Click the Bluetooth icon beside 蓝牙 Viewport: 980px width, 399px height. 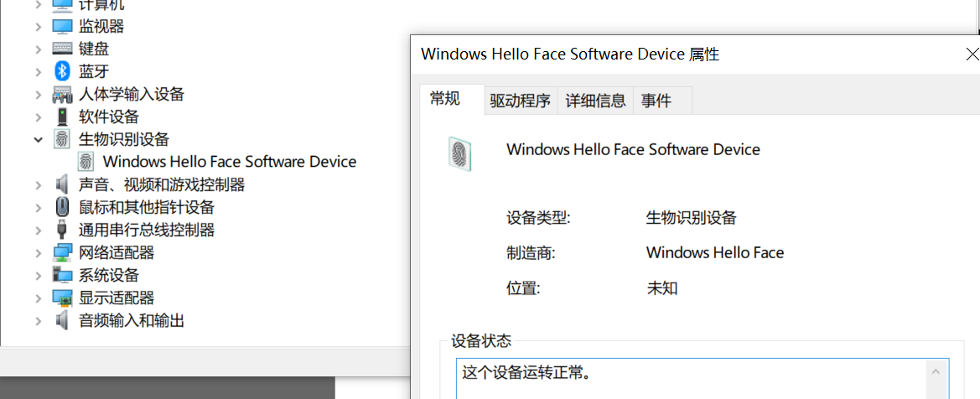(62, 70)
